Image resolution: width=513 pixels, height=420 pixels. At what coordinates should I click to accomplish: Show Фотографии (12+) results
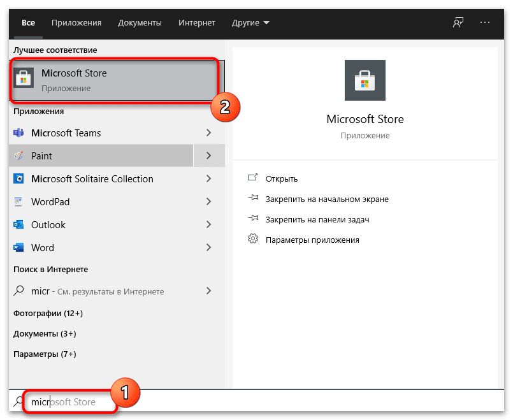tap(48, 314)
